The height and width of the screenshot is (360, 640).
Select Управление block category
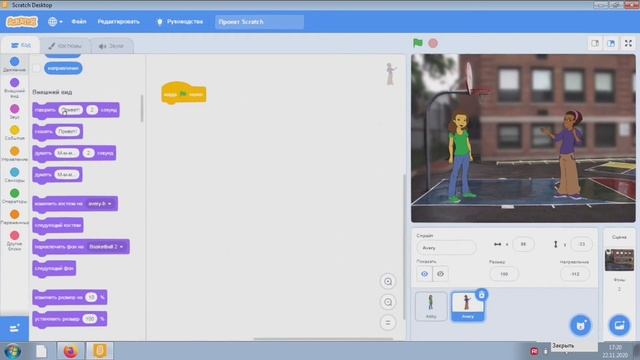pyautogui.click(x=14, y=154)
